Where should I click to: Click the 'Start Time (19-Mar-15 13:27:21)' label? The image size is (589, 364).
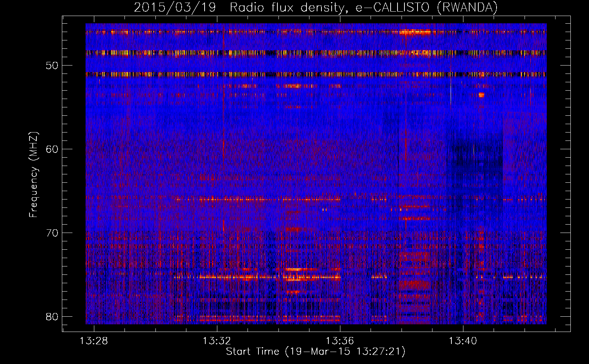pos(316,352)
